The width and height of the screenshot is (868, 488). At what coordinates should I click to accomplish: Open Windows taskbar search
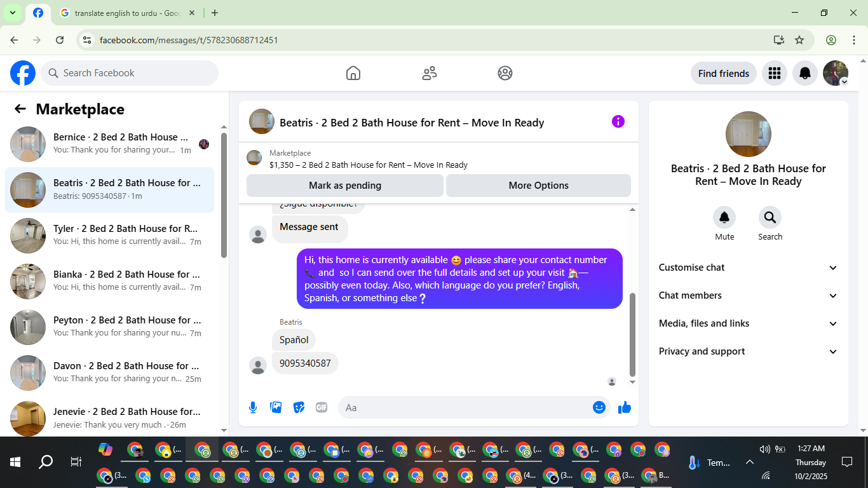(46, 462)
